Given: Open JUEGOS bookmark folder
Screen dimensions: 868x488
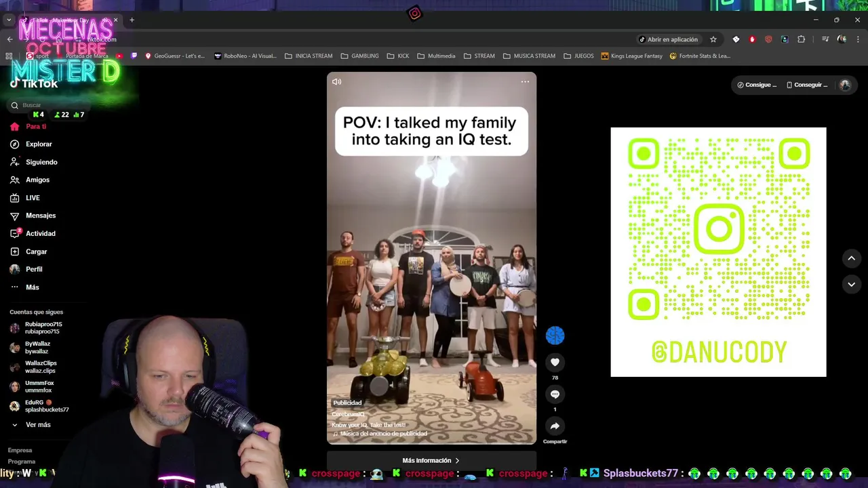Looking at the screenshot, I should tap(578, 56).
